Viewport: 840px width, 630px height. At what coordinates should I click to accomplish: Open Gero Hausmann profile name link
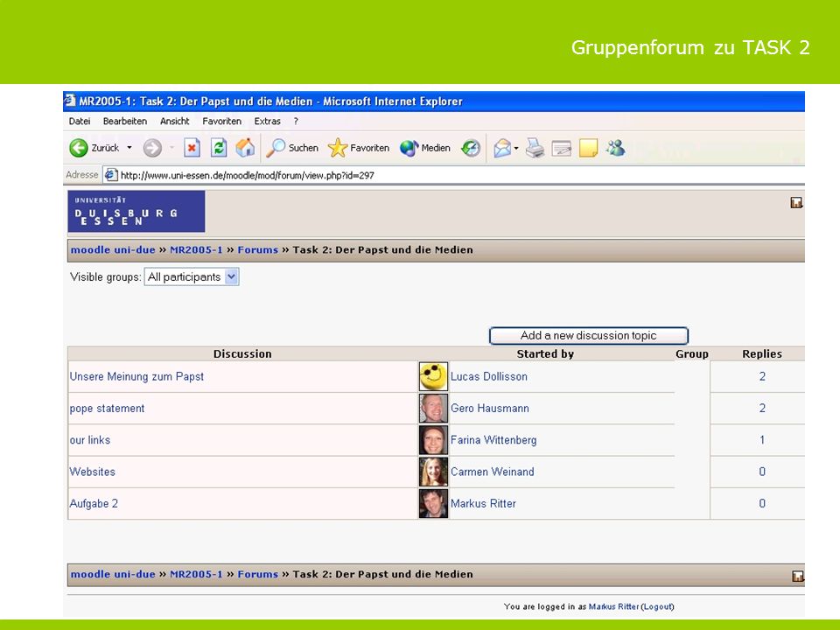click(490, 409)
